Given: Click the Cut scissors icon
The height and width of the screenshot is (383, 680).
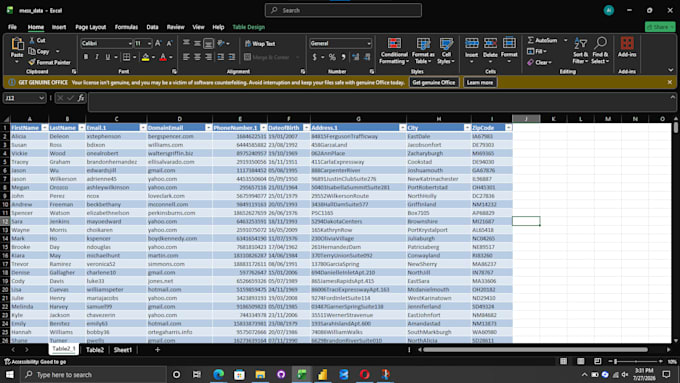Looking at the screenshot, I should point(32,40).
